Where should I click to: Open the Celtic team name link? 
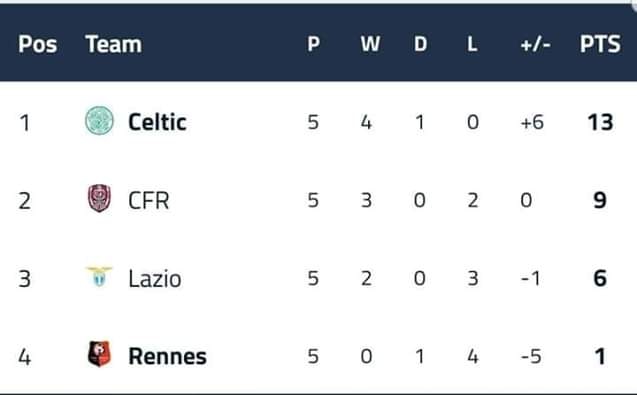[x=157, y=122]
